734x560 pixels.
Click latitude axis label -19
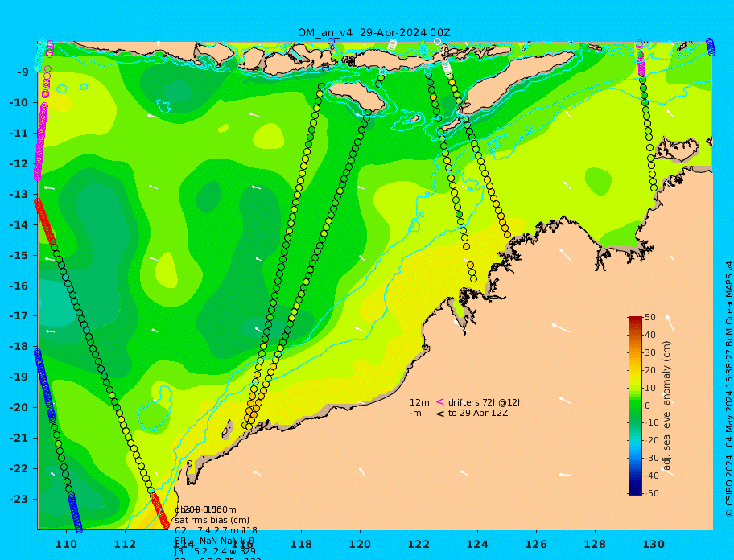pyautogui.click(x=19, y=377)
